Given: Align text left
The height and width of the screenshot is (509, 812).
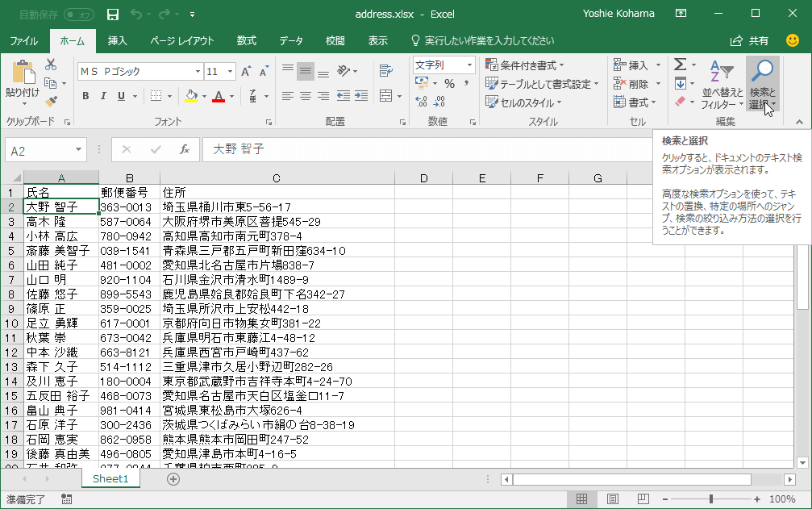Looking at the screenshot, I should [x=288, y=96].
